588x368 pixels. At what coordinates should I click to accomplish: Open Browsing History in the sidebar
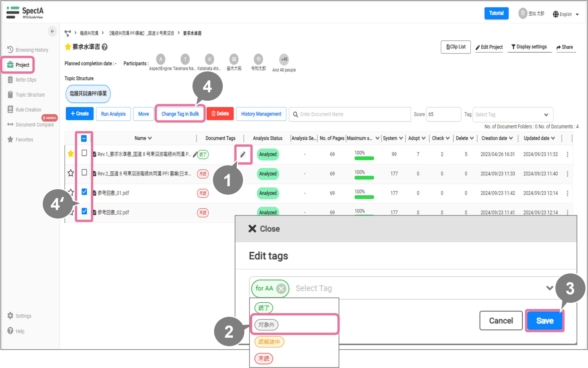point(32,50)
